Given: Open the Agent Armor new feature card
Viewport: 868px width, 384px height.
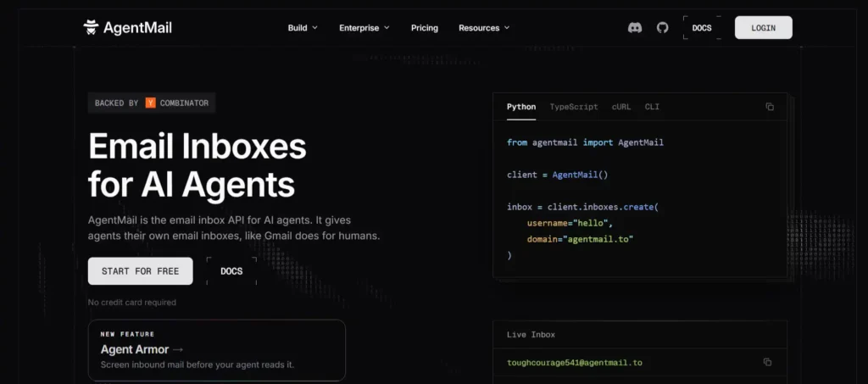Looking at the screenshot, I should pyautogui.click(x=216, y=350).
